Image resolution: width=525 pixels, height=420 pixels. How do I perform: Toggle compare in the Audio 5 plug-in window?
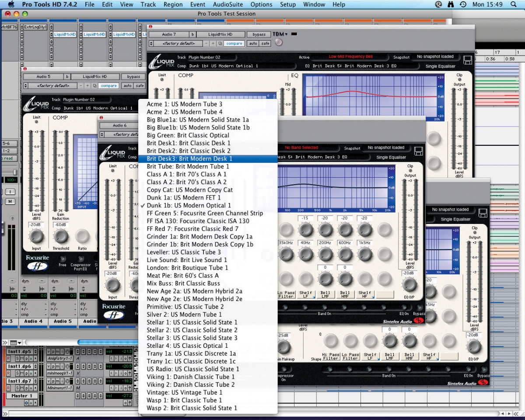[108, 86]
